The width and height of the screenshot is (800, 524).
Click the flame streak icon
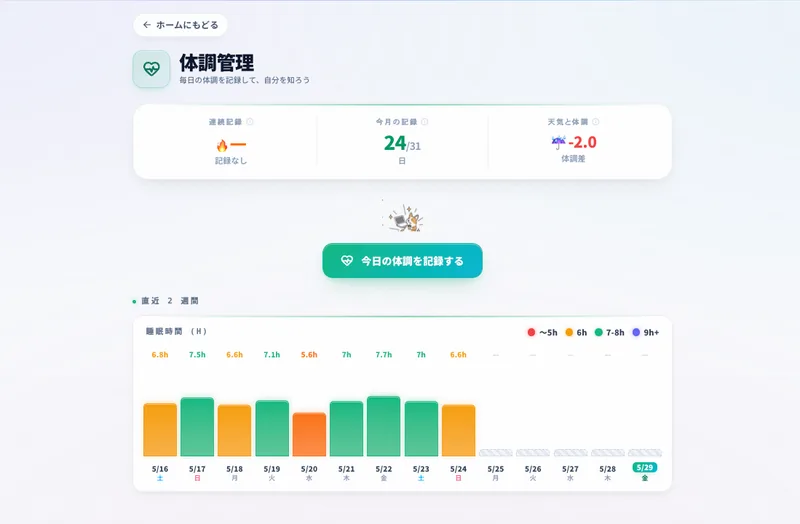coord(222,145)
